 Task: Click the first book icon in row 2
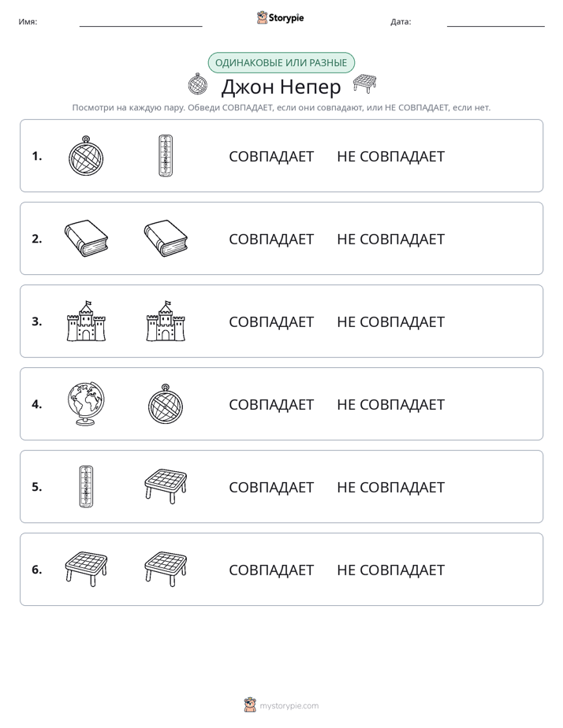[x=86, y=238]
